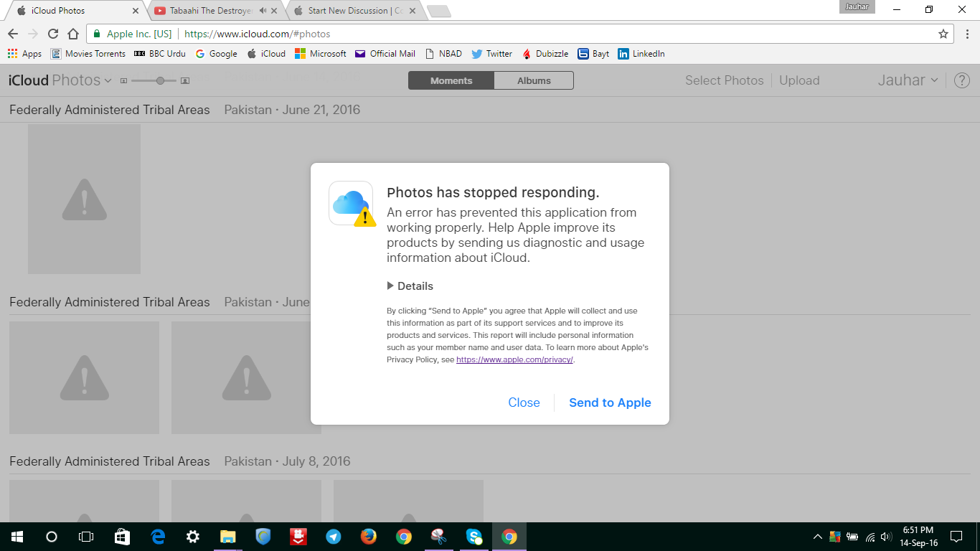Open Hotspot Shield from the taskbar
Viewport: 980px width, 551px height.
(263, 537)
